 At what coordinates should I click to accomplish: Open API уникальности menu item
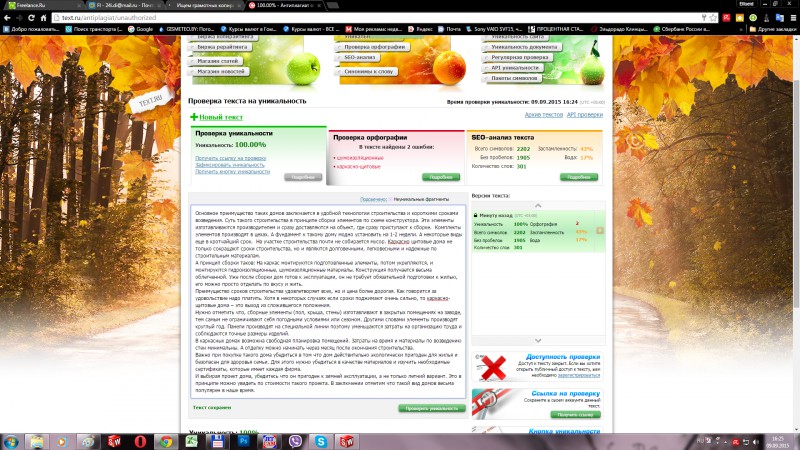pyautogui.click(x=514, y=67)
